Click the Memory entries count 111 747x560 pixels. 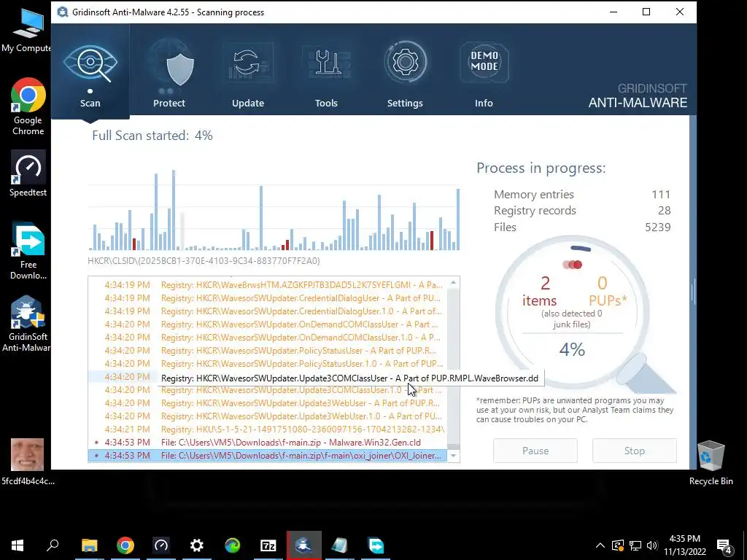661,194
